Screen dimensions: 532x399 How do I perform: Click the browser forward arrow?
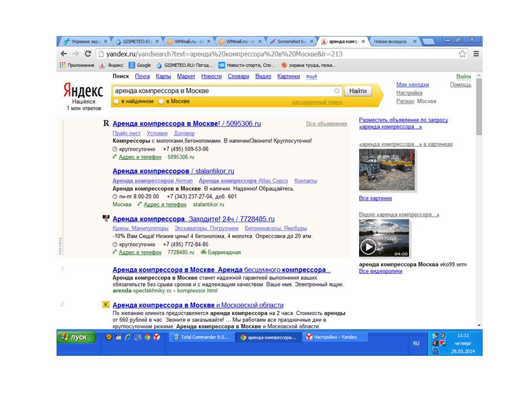76,54
